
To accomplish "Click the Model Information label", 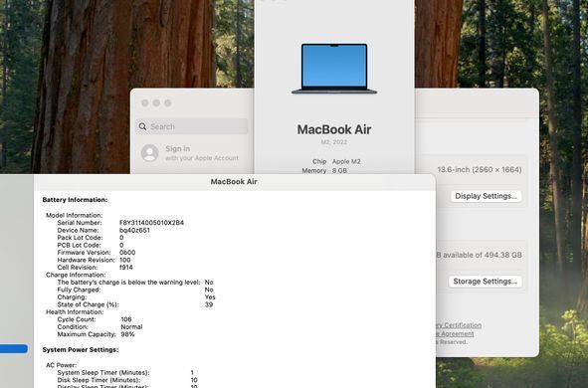I will 75,215.
